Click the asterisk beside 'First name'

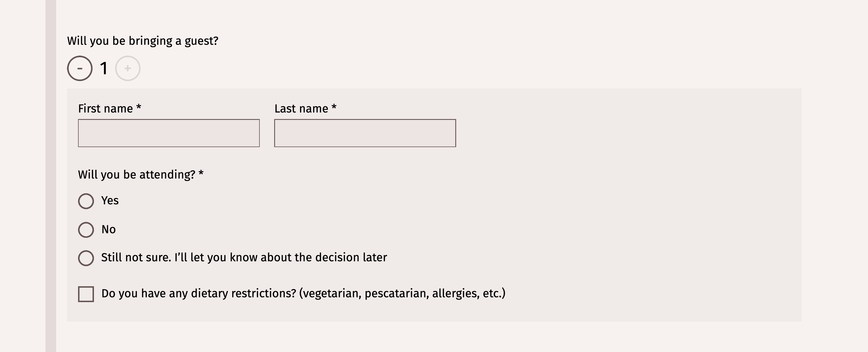tap(139, 107)
